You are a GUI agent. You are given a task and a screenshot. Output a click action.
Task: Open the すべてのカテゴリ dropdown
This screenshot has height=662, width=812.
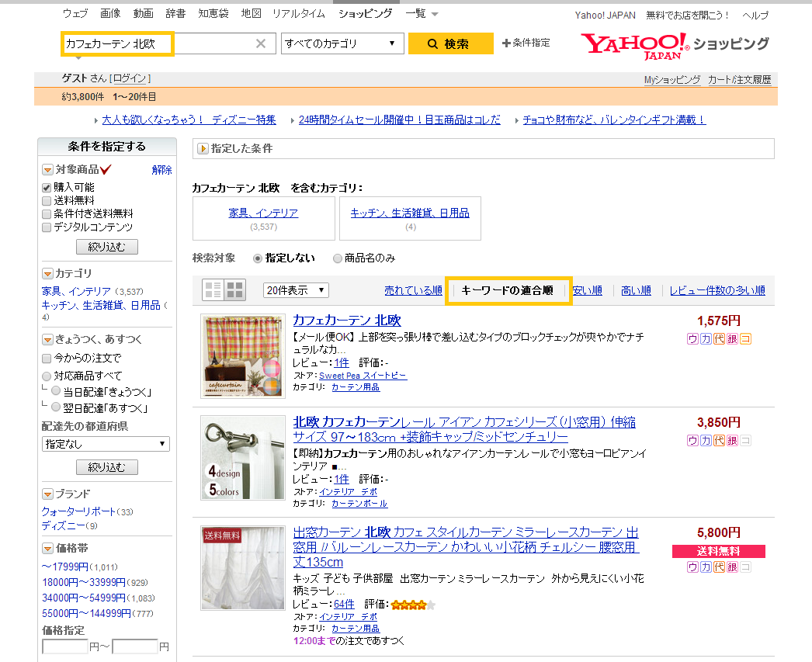click(x=342, y=43)
